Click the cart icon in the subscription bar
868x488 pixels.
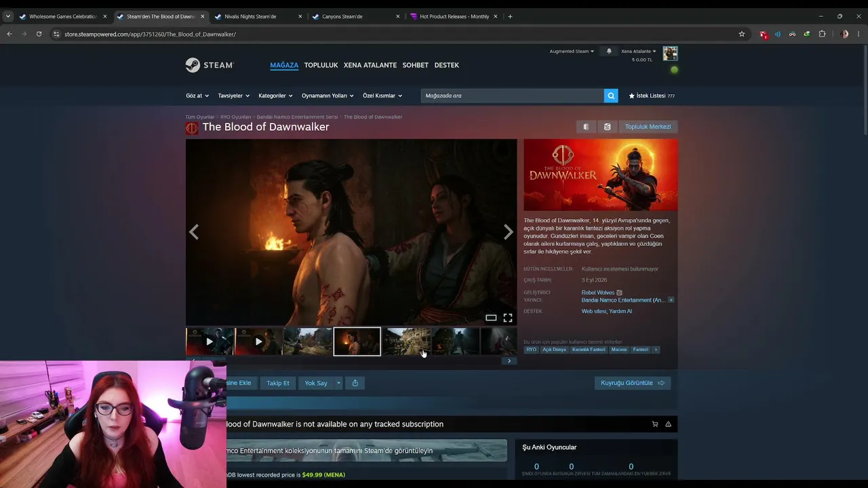click(x=655, y=424)
